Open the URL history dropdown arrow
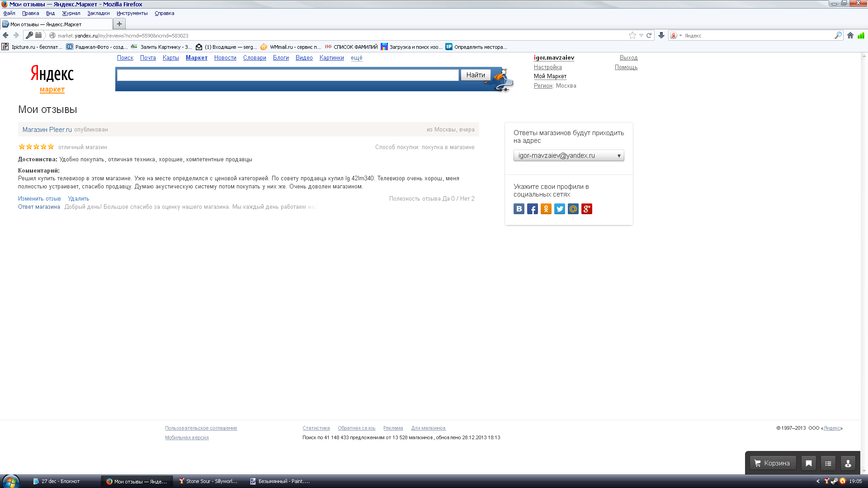This screenshot has width=868, height=488. [x=641, y=35]
